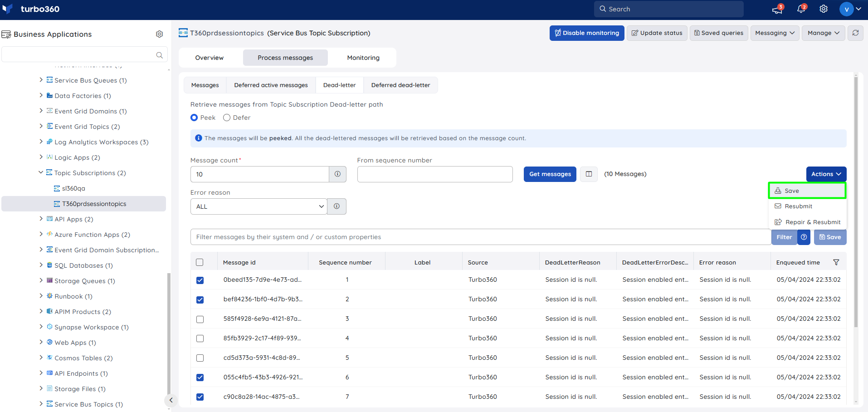
Task: Click the Storage Queues icon
Action: point(50,280)
